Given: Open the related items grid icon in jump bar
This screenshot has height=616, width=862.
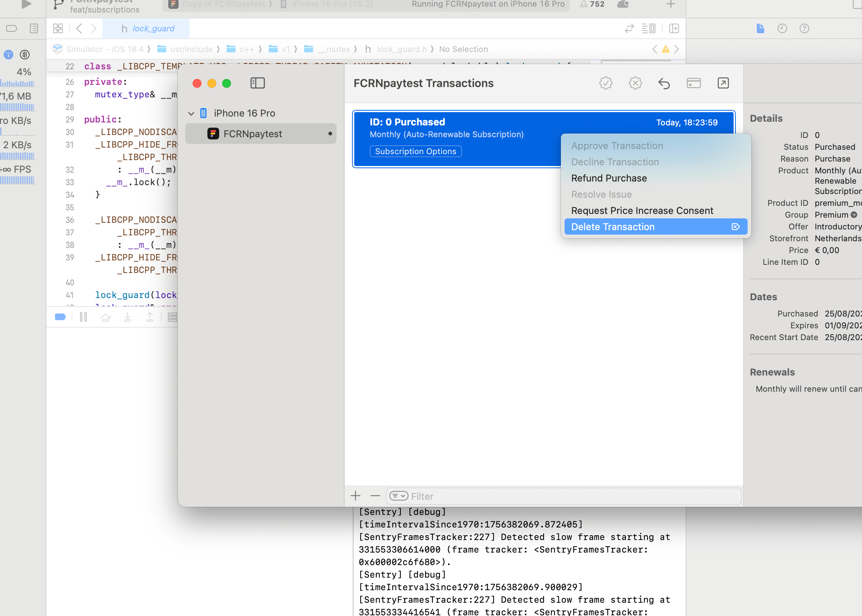Looking at the screenshot, I should [58, 28].
